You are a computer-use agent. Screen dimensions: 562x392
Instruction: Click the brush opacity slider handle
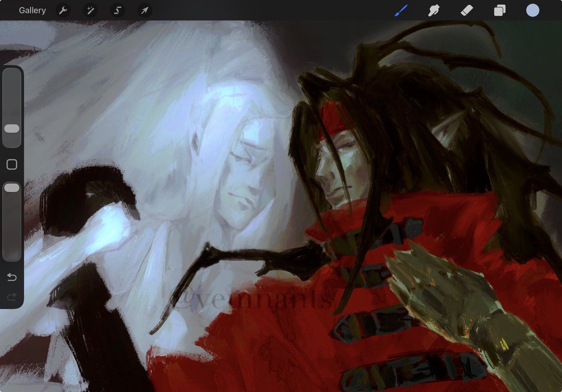[12, 188]
